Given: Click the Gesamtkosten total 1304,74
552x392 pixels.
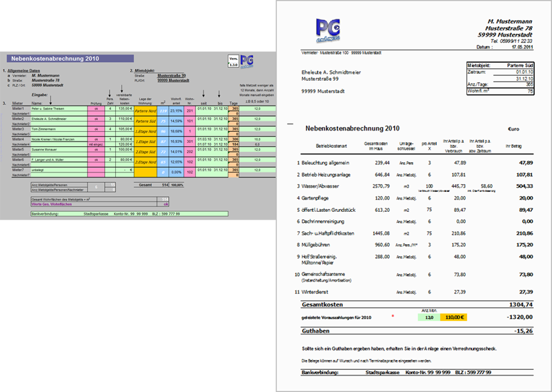Looking at the screenshot, I should pyautogui.click(x=521, y=304).
